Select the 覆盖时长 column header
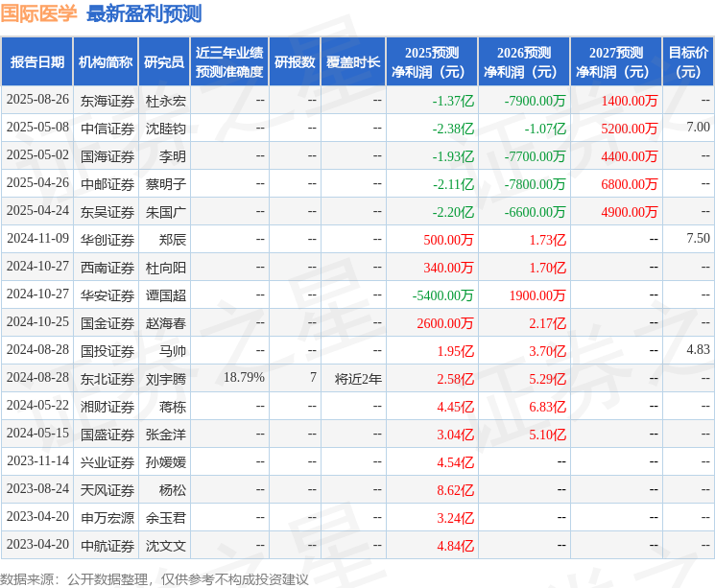Viewport: 715px width, 588px height. [353, 62]
